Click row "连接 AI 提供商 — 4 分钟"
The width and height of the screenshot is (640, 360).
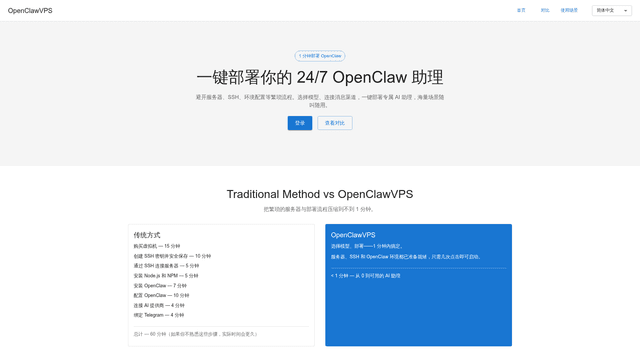pyautogui.click(x=159, y=305)
